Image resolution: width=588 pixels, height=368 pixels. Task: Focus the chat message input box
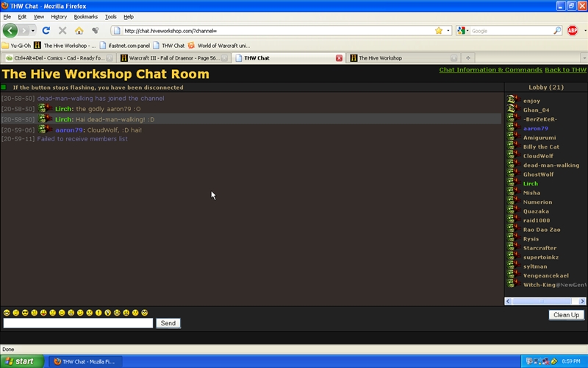[x=78, y=323]
